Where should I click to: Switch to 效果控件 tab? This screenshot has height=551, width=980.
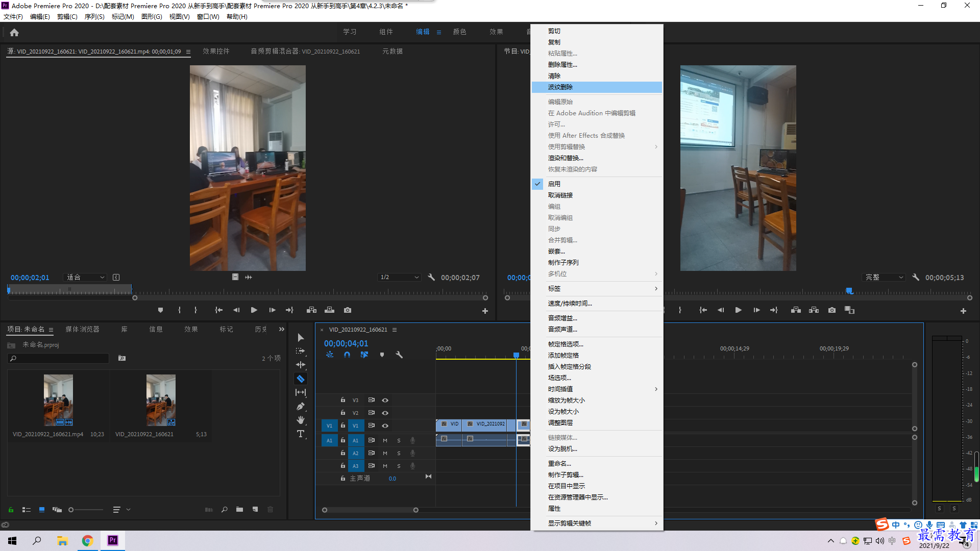tap(216, 51)
